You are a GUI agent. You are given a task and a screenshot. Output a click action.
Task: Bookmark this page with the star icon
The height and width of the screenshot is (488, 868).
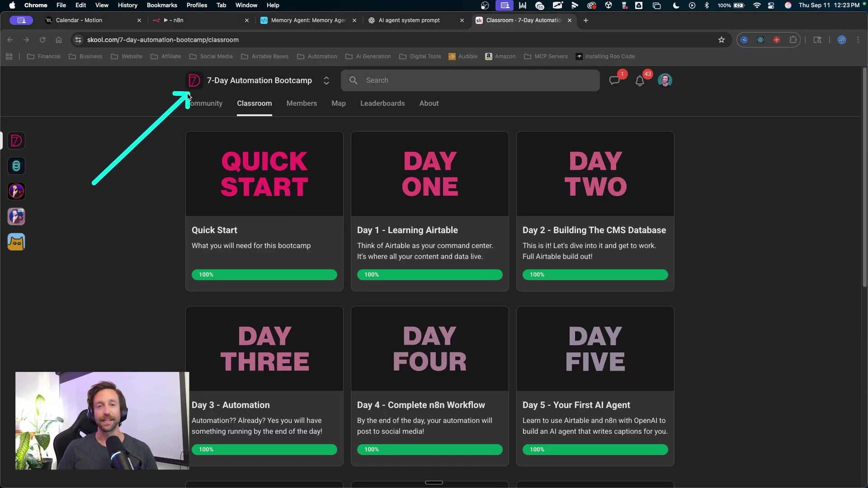click(721, 40)
